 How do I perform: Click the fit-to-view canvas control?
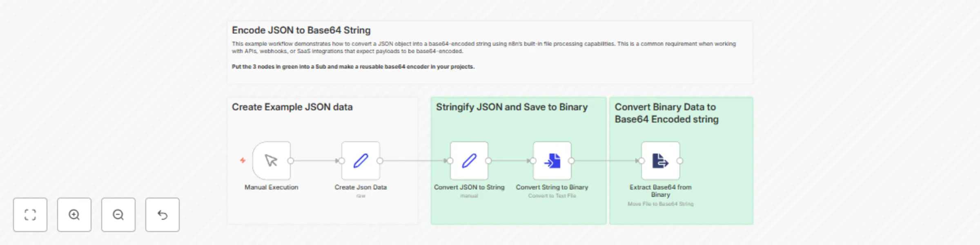click(x=30, y=215)
